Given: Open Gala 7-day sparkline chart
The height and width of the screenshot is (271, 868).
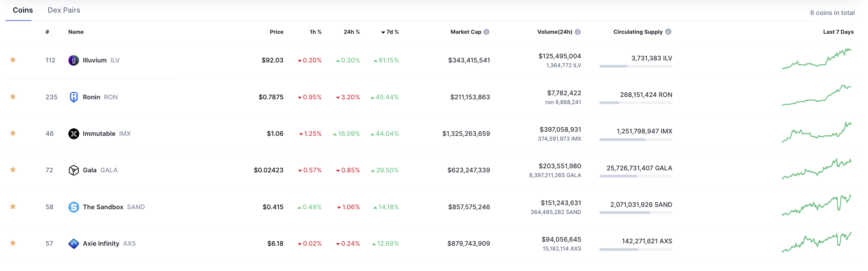Looking at the screenshot, I should click(x=816, y=168).
